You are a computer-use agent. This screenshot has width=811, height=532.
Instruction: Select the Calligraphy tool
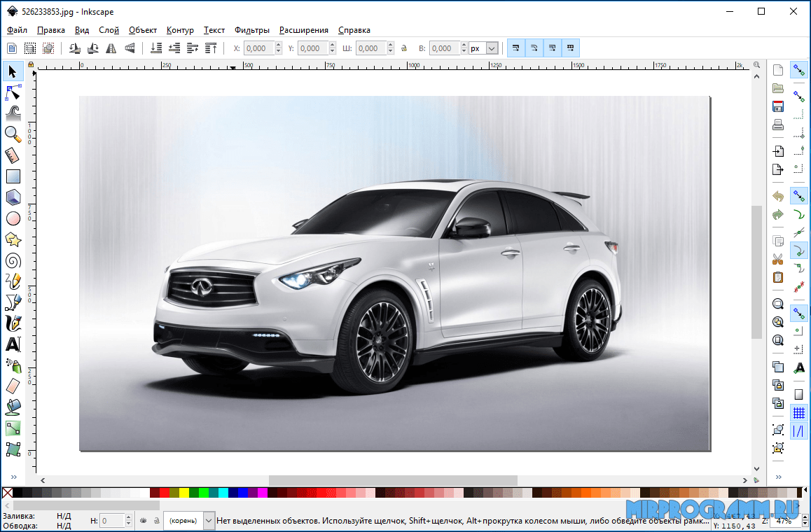(x=13, y=323)
